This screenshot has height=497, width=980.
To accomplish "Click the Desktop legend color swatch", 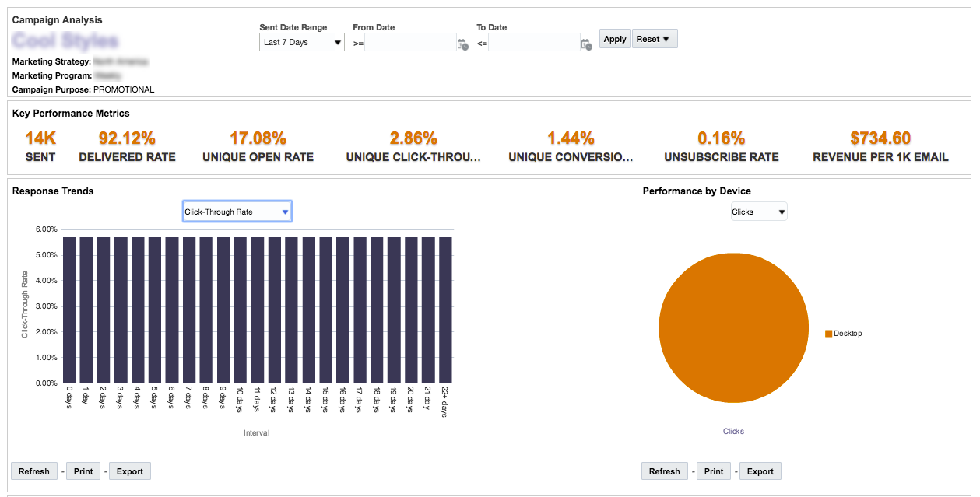I will pyautogui.click(x=829, y=334).
